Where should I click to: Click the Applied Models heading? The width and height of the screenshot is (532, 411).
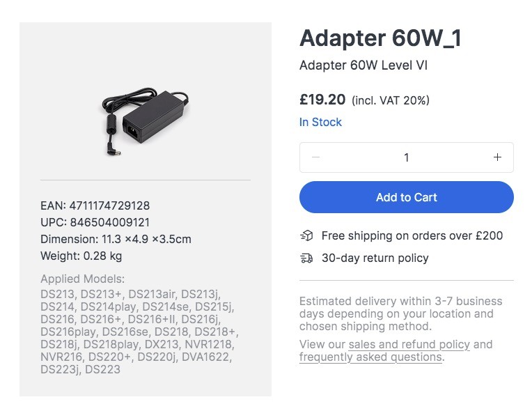pos(82,279)
